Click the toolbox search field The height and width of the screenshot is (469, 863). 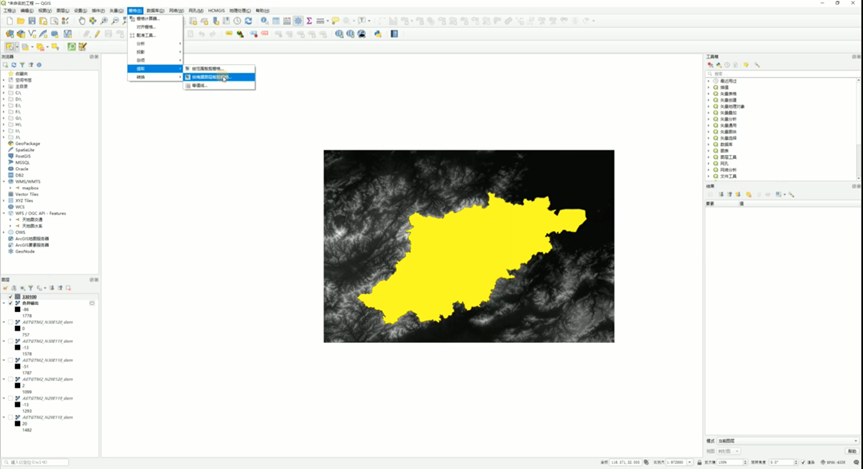click(x=782, y=73)
